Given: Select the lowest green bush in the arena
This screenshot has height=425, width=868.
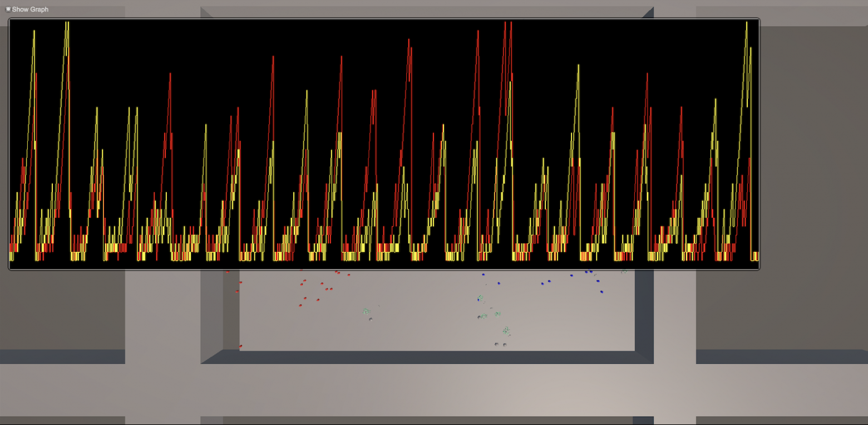Looking at the screenshot, I should [x=506, y=331].
